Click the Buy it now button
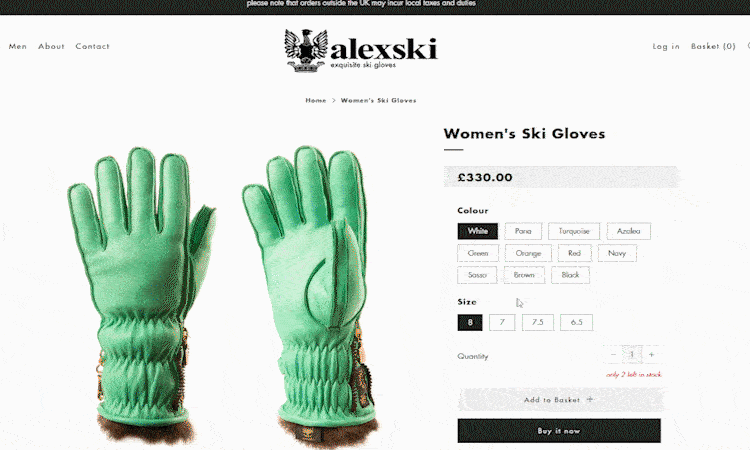The image size is (750, 450). [559, 431]
